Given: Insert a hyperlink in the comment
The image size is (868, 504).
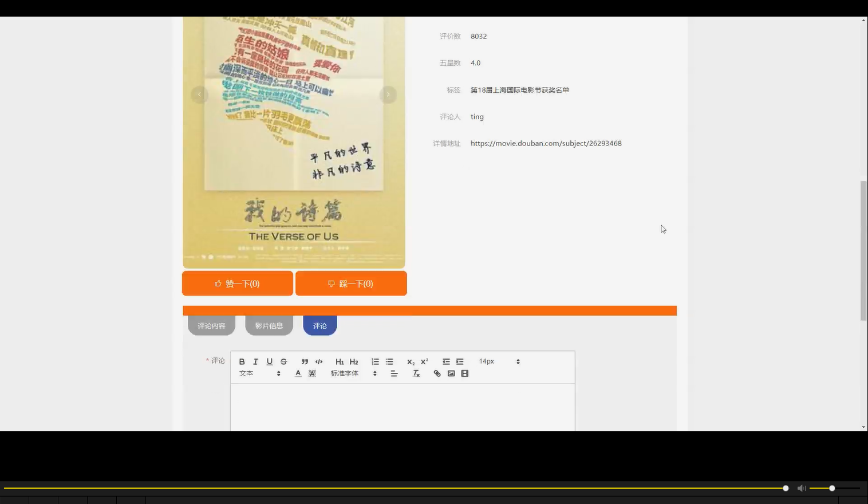Looking at the screenshot, I should pos(437,373).
